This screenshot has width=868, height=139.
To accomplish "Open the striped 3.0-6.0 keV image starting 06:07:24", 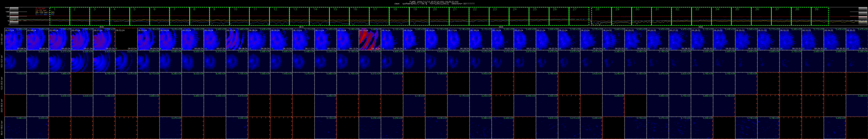I will 237,39.
